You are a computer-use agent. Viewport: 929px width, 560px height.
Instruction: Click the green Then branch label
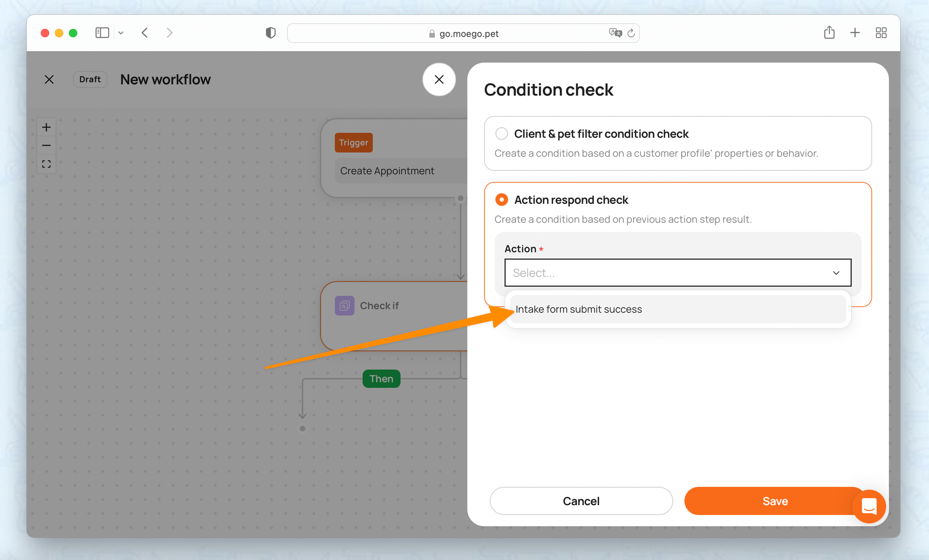tap(381, 379)
